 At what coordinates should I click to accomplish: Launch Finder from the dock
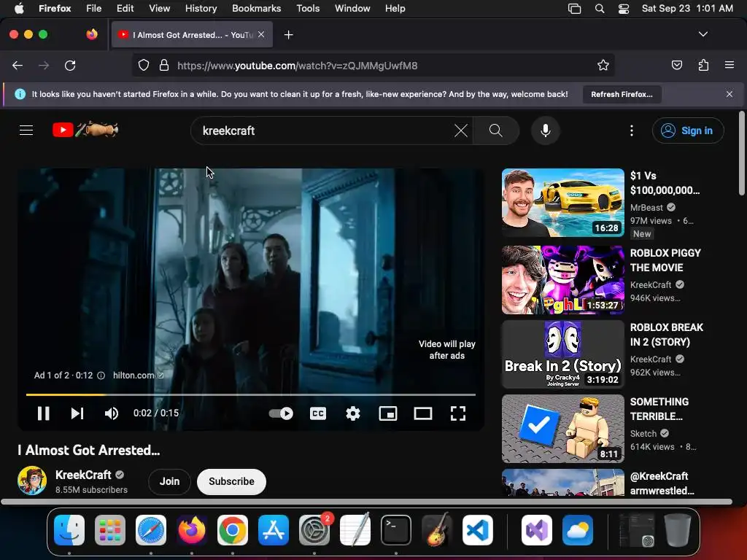click(x=69, y=530)
